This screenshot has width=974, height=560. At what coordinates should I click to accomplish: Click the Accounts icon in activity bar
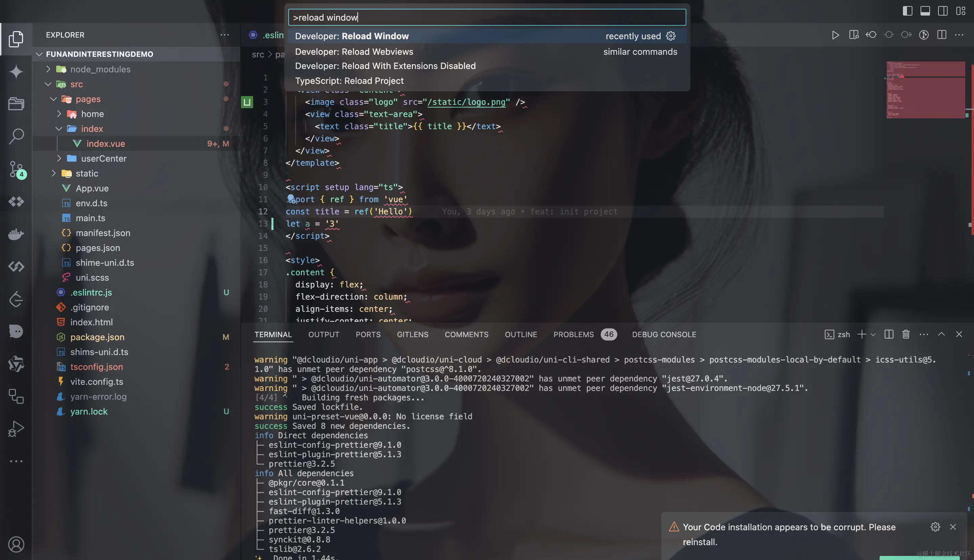coord(16,544)
